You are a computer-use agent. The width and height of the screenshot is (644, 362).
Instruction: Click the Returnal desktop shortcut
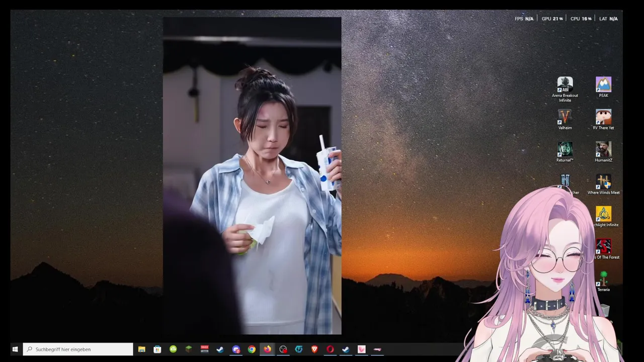565,152
